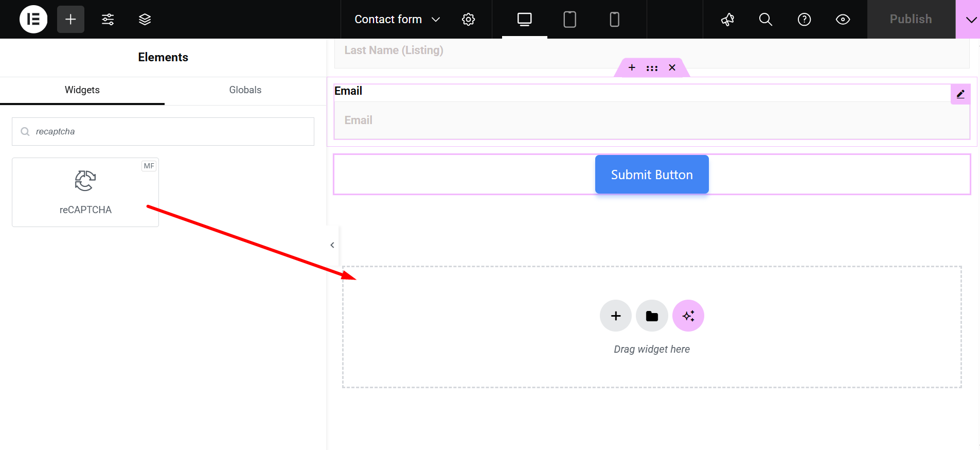Open page settings gear icon
The image size is (980, 450).
point(468,19)
